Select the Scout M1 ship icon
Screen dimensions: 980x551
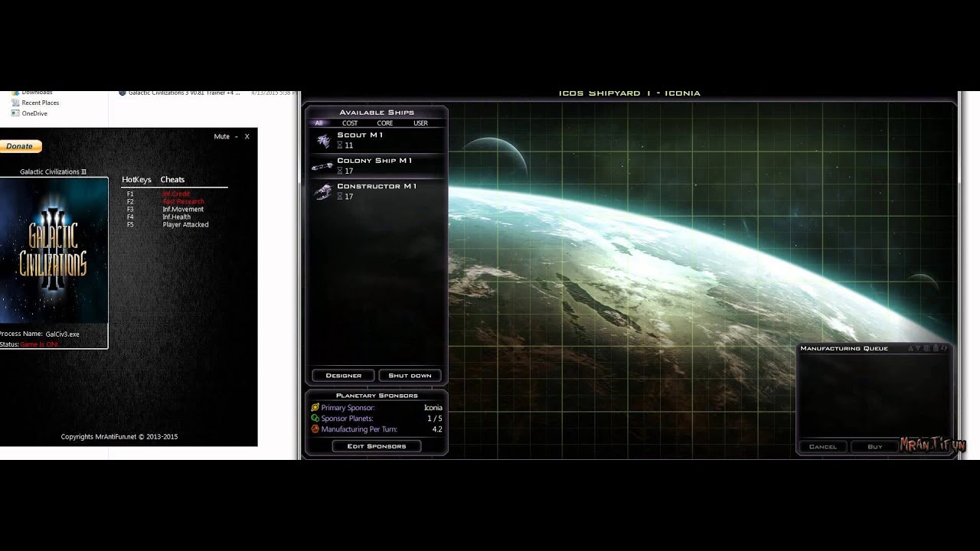click(323, 141)
